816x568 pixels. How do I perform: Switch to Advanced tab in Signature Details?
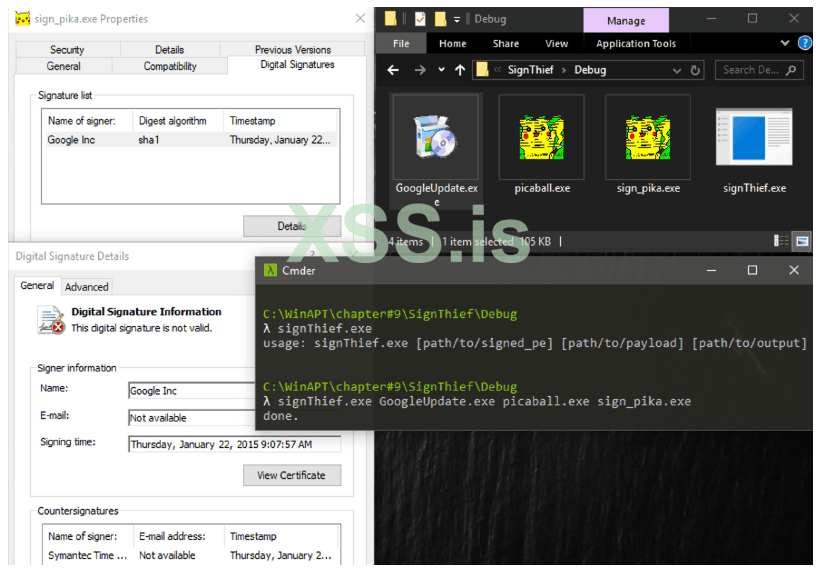pyautogui.click(x=86, y=287)
